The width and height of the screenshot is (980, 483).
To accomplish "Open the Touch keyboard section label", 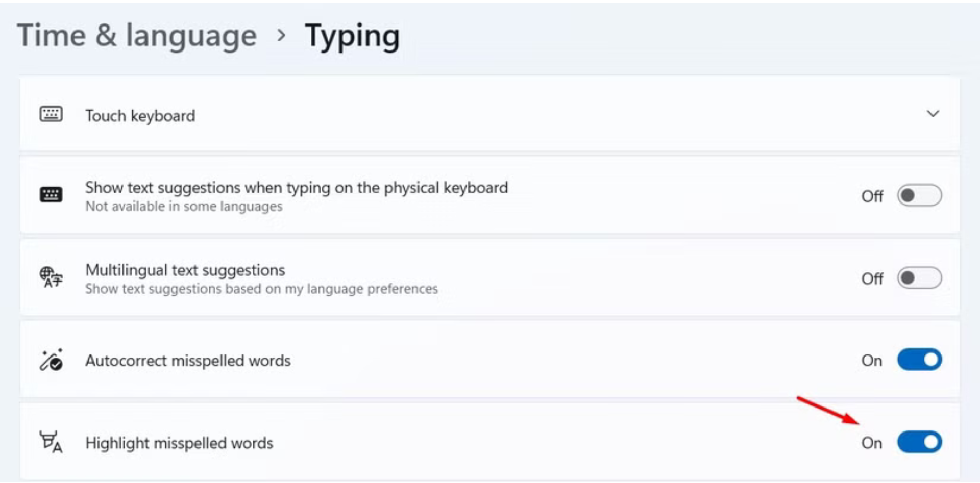I will coord(140,116).
